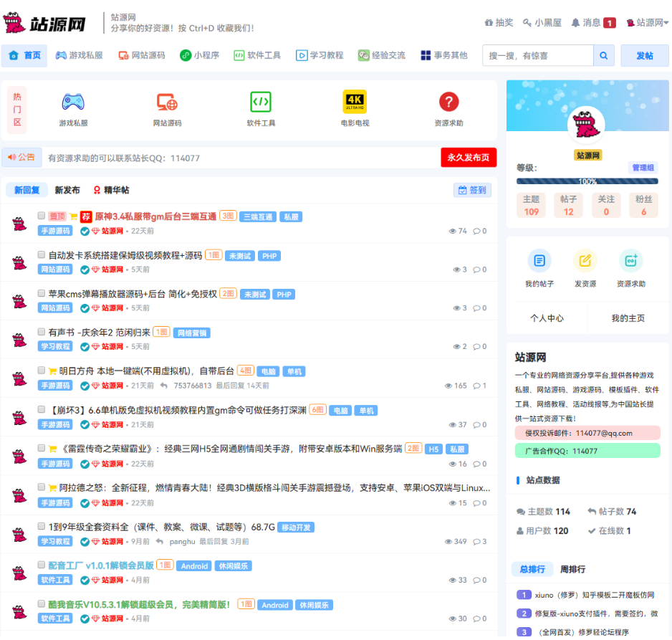Open post 酷我音乐V10.5.3.1解锁超级会员
Image resolution: width=672 pixels, height=640 pixels.
point(139,604)
